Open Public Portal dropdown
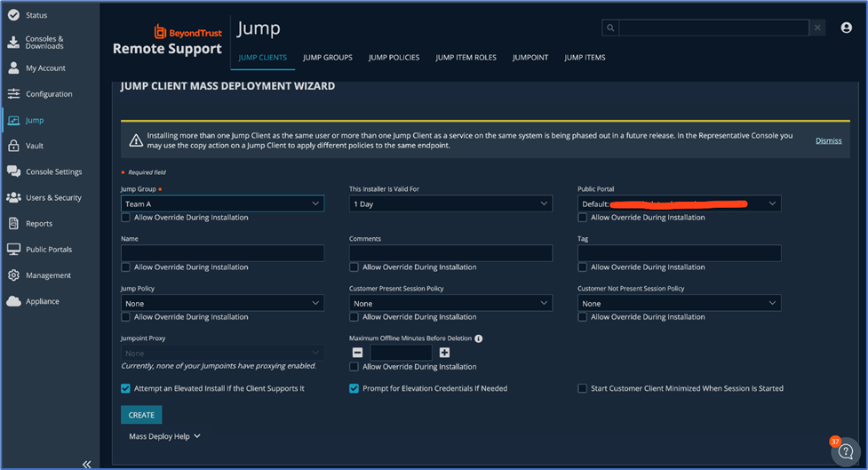The width and height of the screenshot is (868, 470). (x=680, y=203)
